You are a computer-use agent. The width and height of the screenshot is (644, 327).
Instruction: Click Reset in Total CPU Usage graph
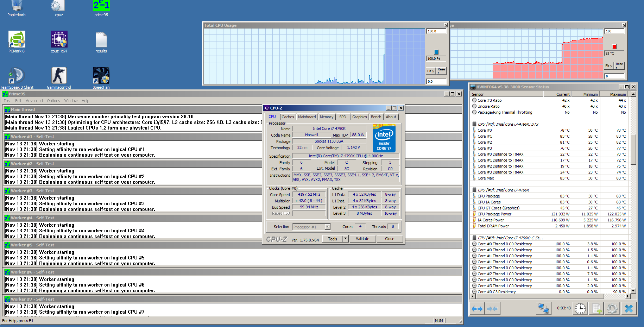441,71
